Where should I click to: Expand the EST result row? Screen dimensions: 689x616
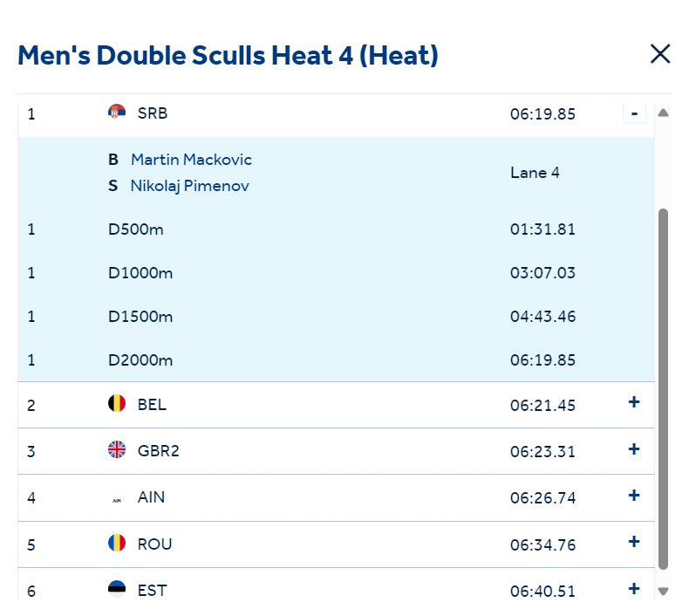pyautogui.click(x=634, y=588)
